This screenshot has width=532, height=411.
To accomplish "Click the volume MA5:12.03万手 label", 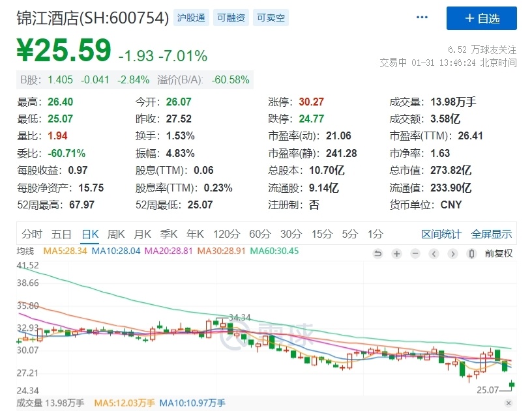I will [x=125, y=403].
